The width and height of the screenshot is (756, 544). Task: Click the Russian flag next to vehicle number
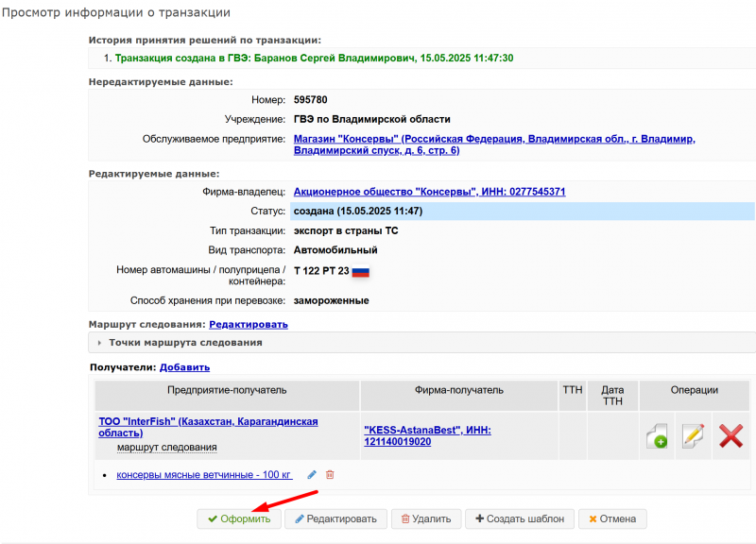[360, 272]
